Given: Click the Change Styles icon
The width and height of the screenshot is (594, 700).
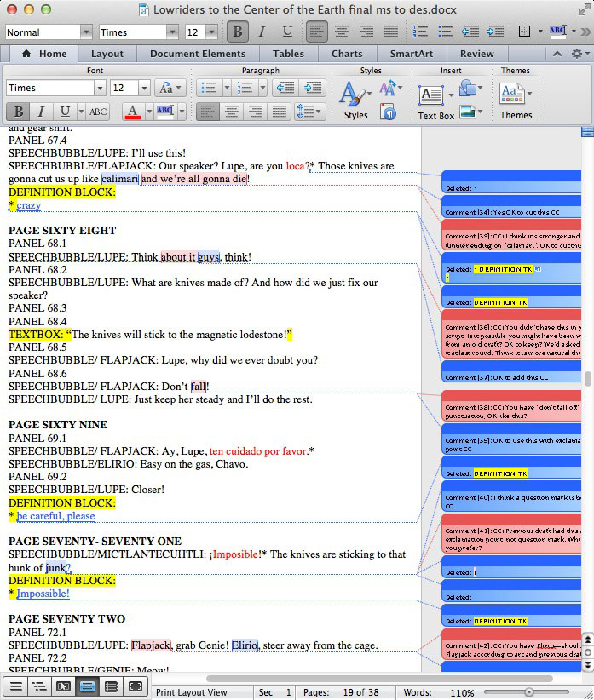Looking at the screenshot, I should (390, 88).
